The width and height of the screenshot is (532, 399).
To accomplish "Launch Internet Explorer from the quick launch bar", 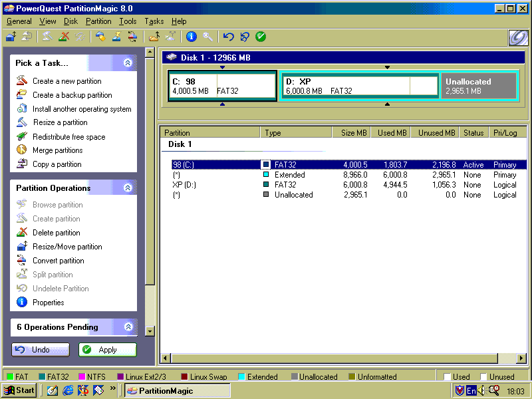I will click(x=68, y=390).
